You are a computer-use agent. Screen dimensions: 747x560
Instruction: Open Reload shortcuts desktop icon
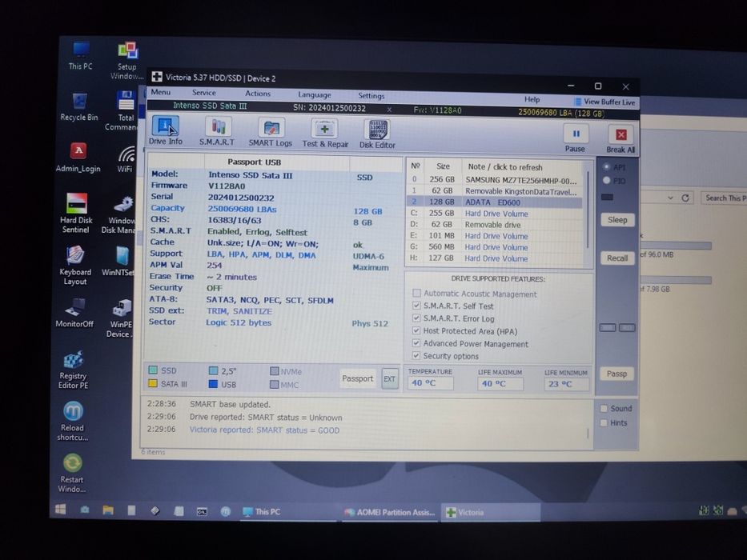point(73,422)
